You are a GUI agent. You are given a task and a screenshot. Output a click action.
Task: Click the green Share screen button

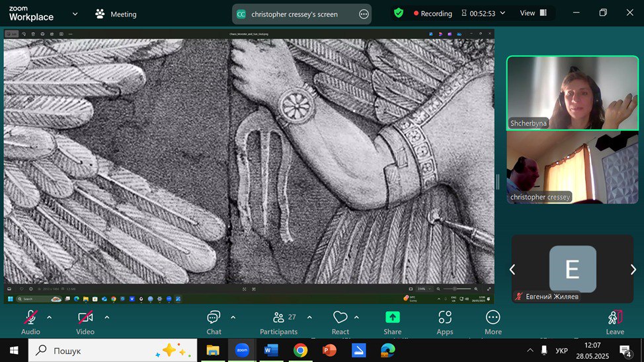pyautogui.click(x=393, y=317)
